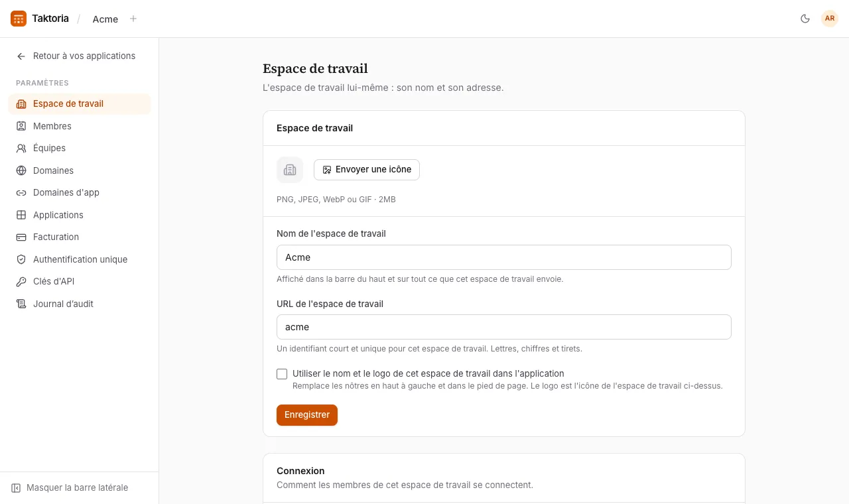The image size is (849, 504).
Task: Click the shield icon for Authentification unique
Action: click(x=21, y=259)
